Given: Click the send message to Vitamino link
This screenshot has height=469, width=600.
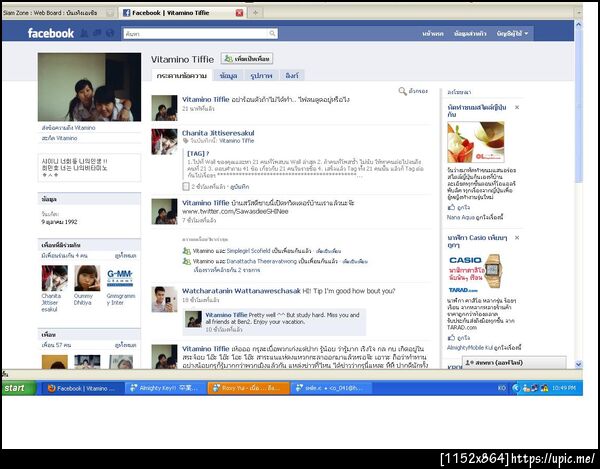Looking at the screenshot, I should [x=68, y=128].
